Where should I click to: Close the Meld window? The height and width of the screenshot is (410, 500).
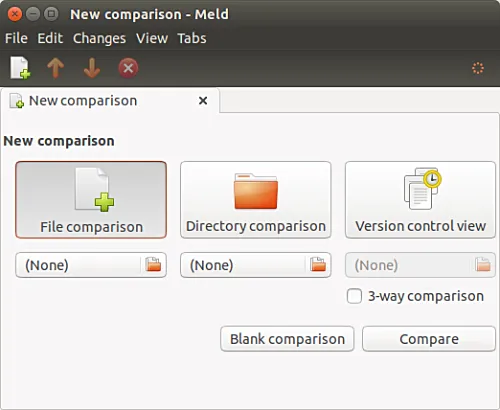coord(14,14)
